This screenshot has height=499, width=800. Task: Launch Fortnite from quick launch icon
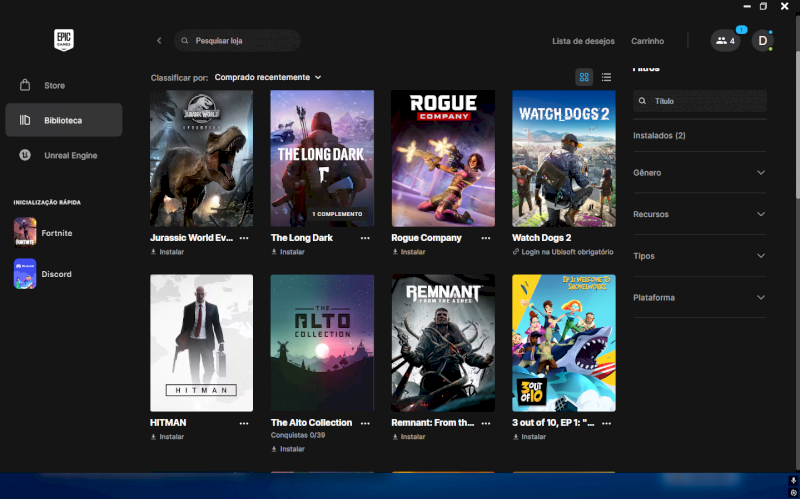[x=25, y=232]
